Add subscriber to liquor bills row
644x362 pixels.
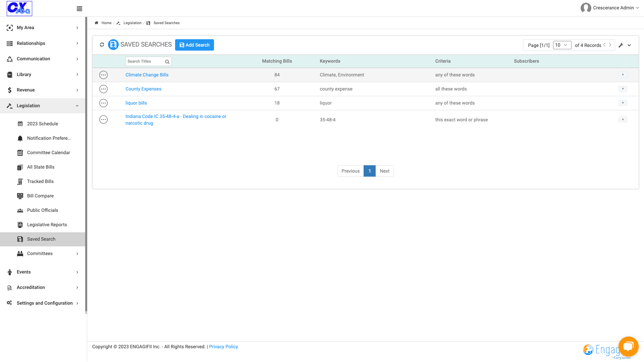tap(623, 103)
